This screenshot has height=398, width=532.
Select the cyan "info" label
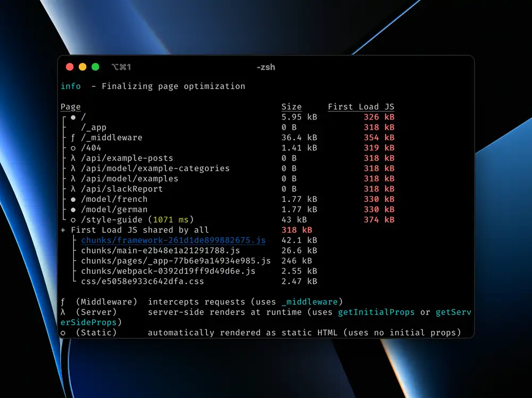click(x=71, y=86)
